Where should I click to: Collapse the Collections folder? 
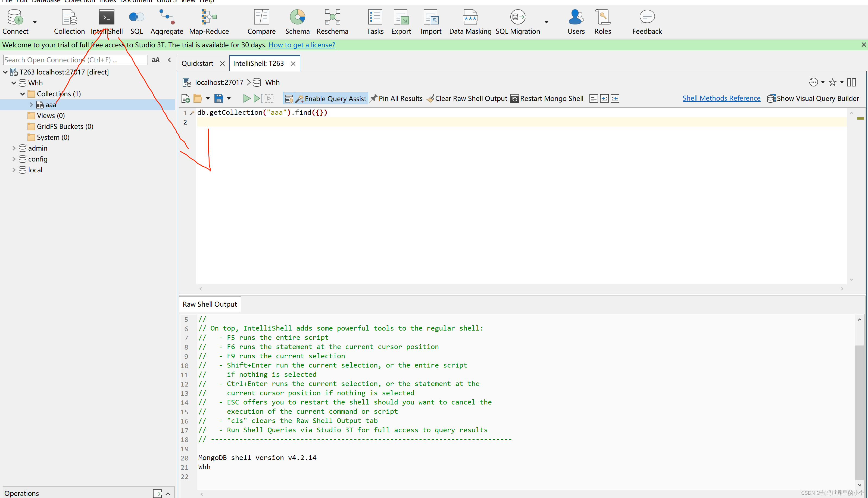[23, 94]
